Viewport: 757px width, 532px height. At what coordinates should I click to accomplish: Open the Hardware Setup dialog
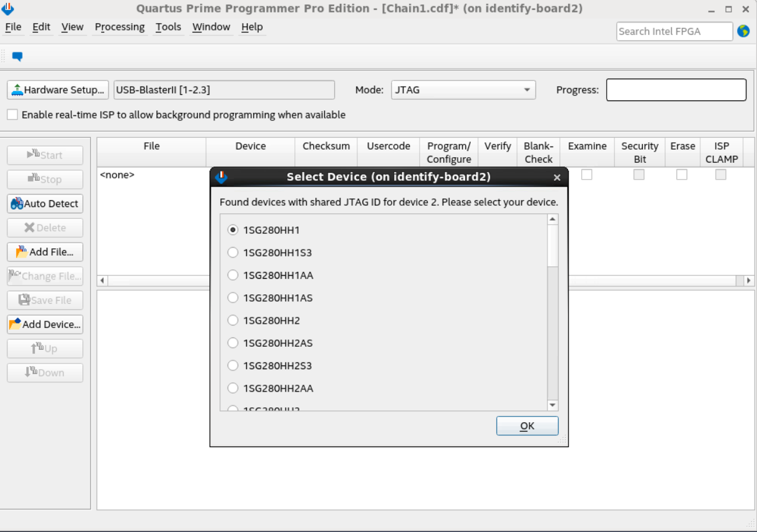[x=57, y=89]
